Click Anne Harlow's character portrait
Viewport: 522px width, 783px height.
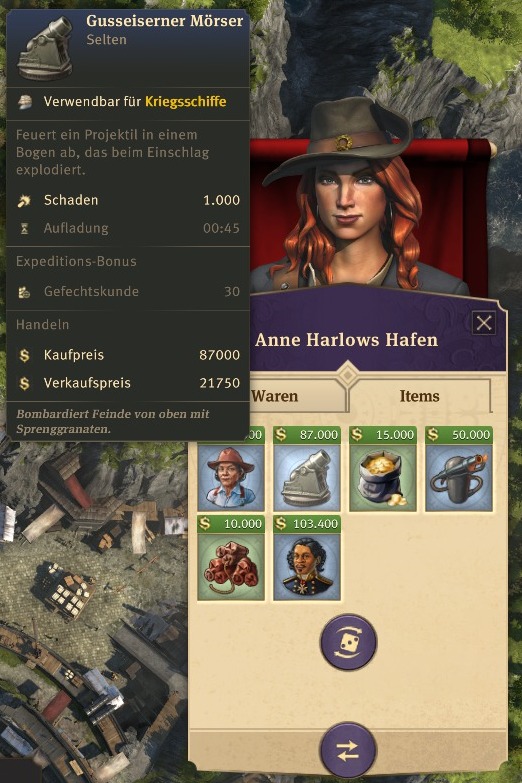tap(350, 200)
